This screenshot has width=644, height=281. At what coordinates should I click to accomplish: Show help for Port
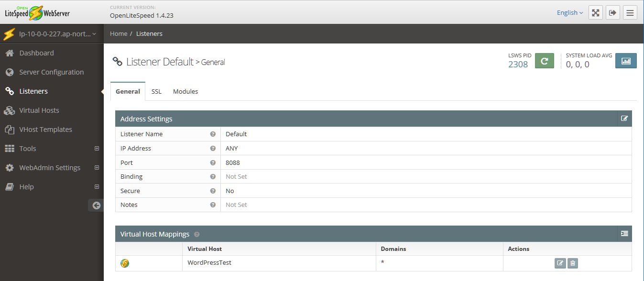[x=213, y=163]
